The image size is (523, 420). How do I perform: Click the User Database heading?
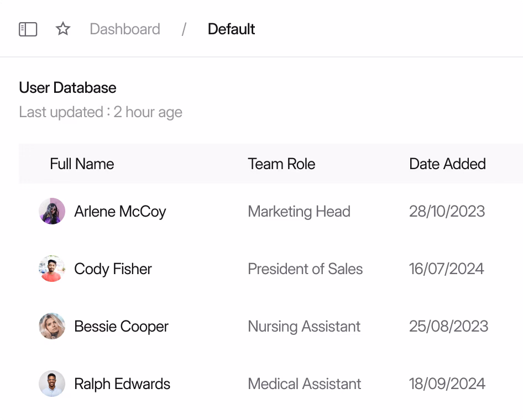point(67,88)
